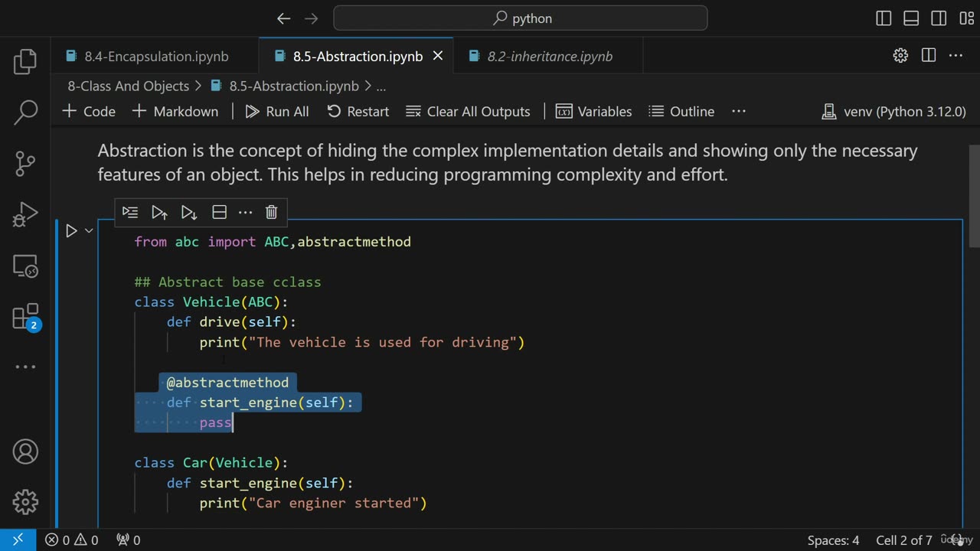The width and height of the screenshot is (980, 551).
Task: Click the print "Car enginer started" line
Action: [x=313, y=503]
